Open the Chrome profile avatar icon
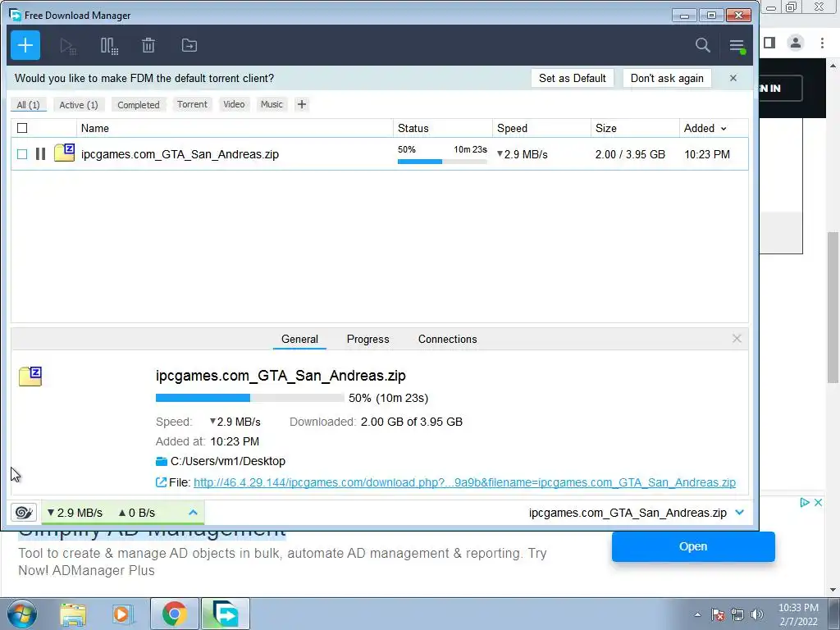 pyautogui.click(x=796, y=43)
